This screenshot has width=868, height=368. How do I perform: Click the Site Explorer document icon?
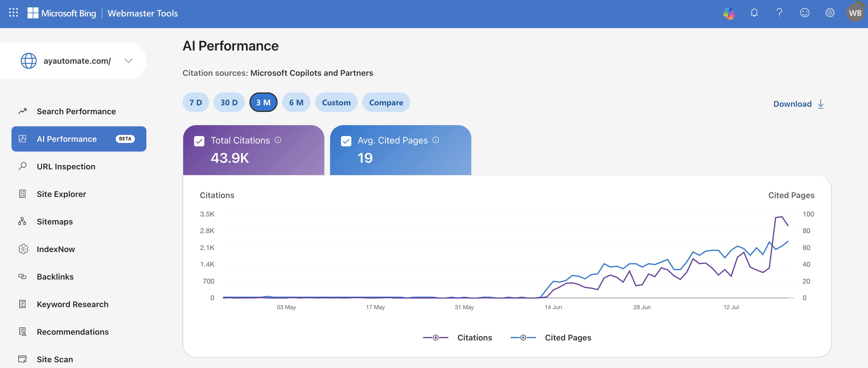click(x=23, y=194)
